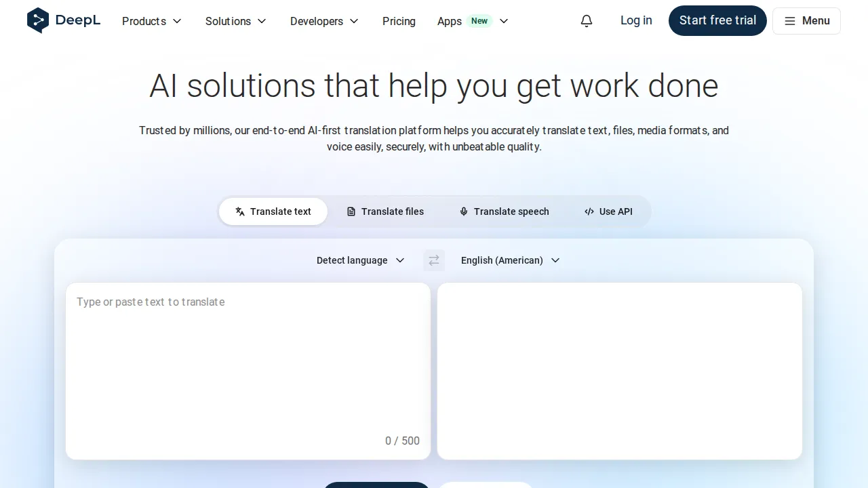This screenshot has width=868, height=488.
Task: Choose the English (American) target dropdown
Action: pos(510,260)
